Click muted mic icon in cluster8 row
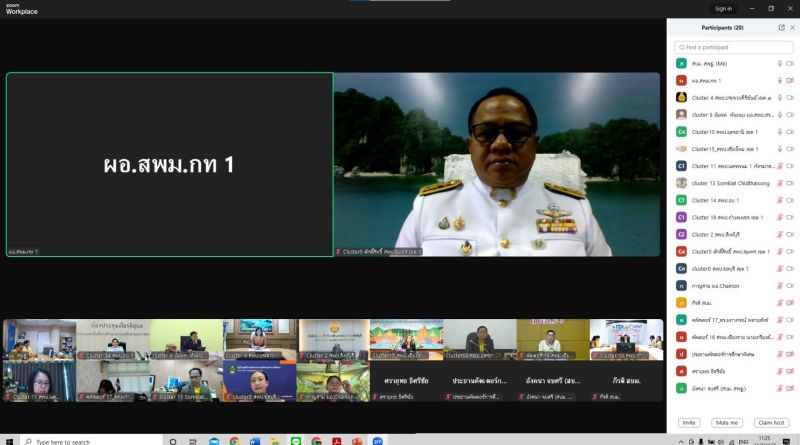The height and width of the screenshot is (445, 800). [780, 269]
